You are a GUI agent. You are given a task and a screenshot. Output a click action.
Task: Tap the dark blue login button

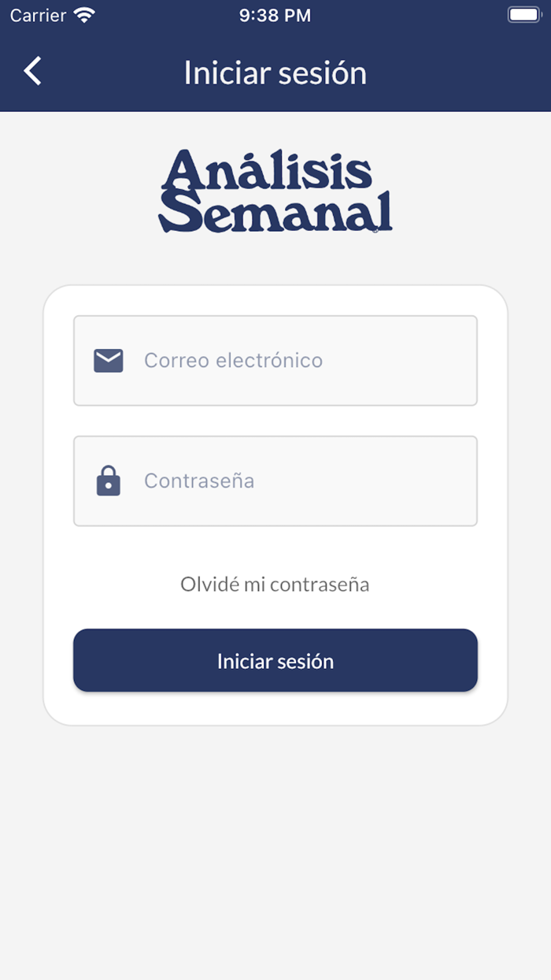[x=275, y=660]
